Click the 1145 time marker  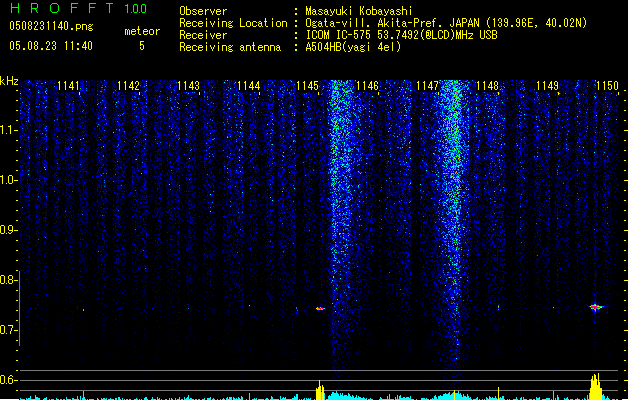click(307, 85)
